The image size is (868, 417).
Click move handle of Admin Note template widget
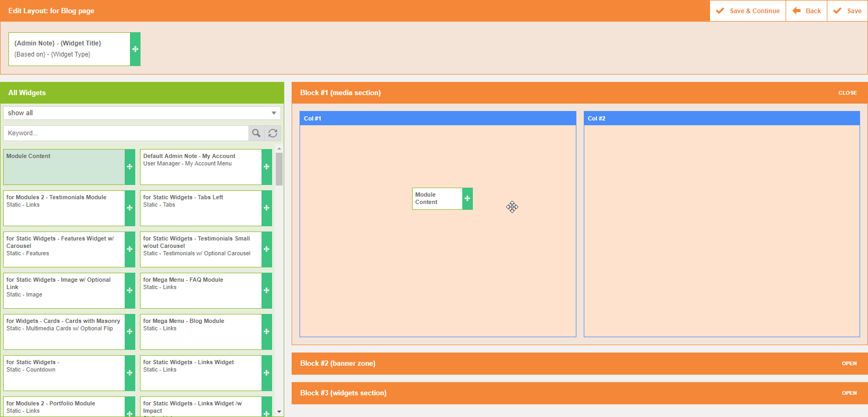135,49
